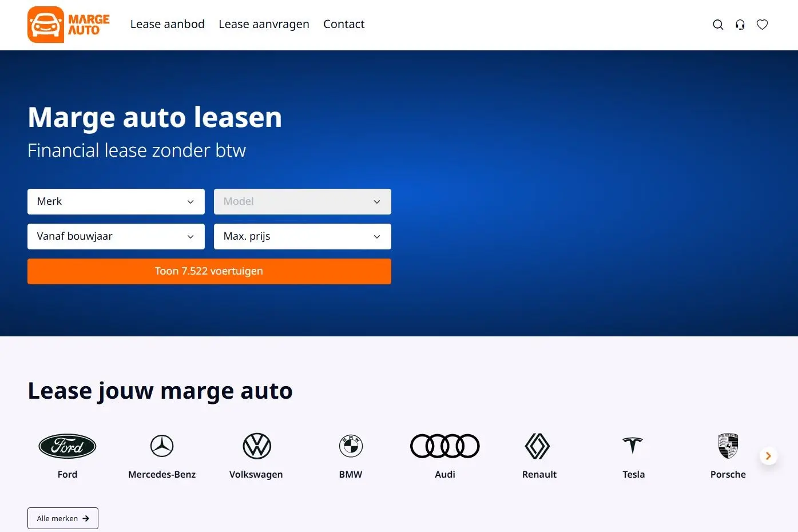
Task: Open the Max. prijs dropdown
Action: point(302,236)
